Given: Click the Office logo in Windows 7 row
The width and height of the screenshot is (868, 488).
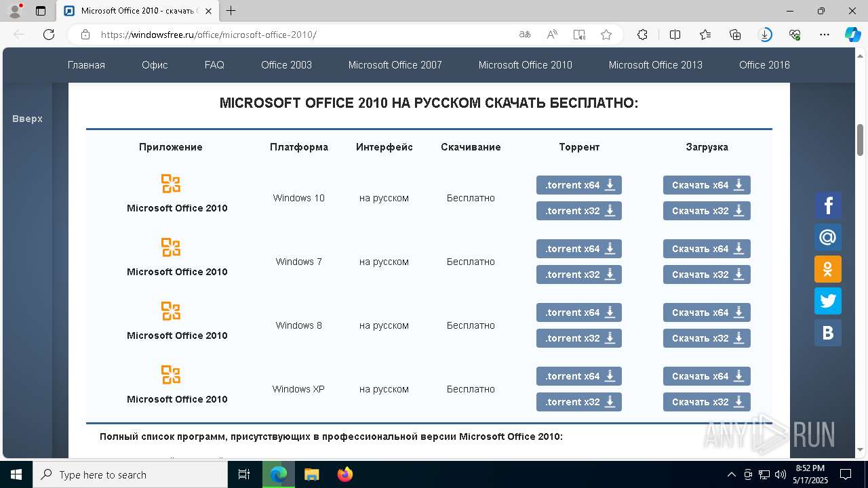Looking at the screenshot, I should pyautogui.click(x=171, y=247).
